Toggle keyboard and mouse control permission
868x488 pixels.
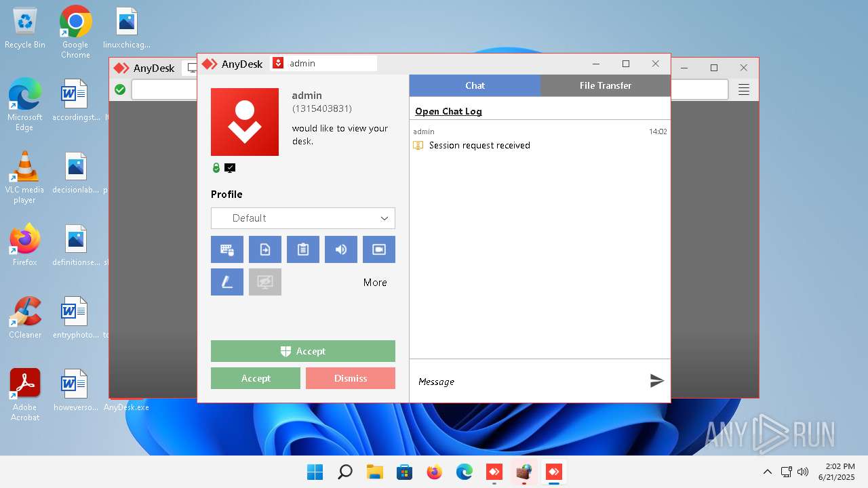pos(227,249)
